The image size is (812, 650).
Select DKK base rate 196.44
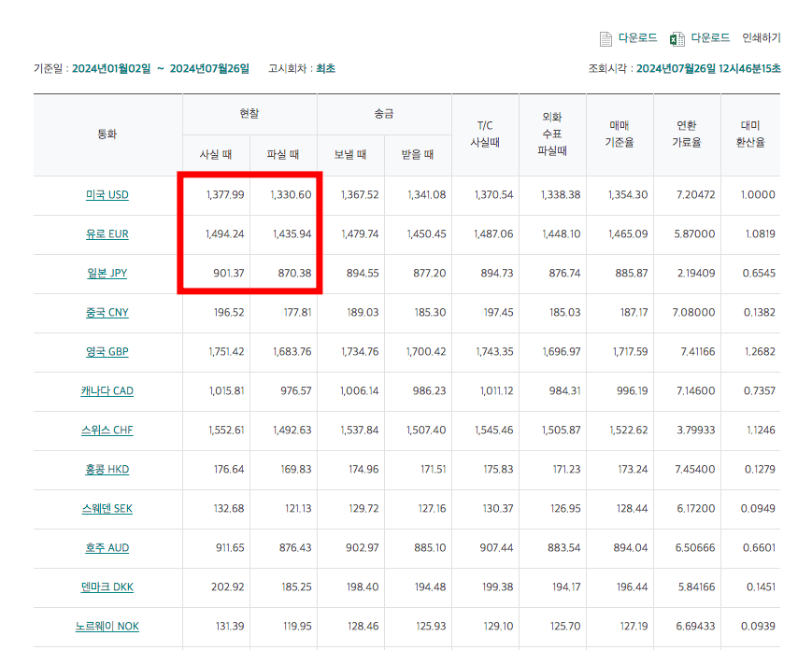(x=633, y=587)
